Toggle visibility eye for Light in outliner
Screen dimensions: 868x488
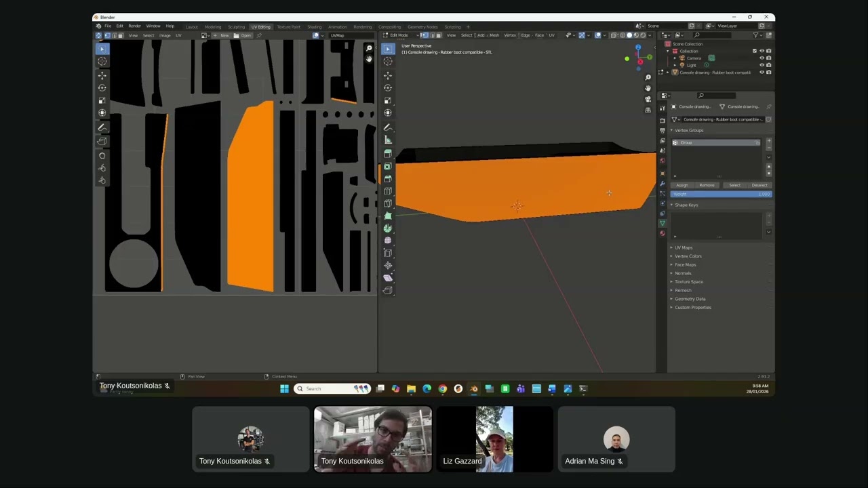[762, 65]
